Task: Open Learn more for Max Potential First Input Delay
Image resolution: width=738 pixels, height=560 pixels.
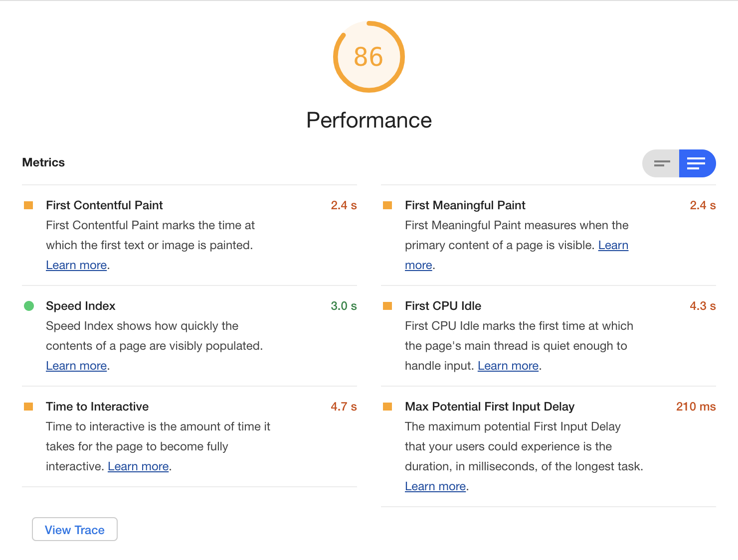Action: tap(435, 486)
